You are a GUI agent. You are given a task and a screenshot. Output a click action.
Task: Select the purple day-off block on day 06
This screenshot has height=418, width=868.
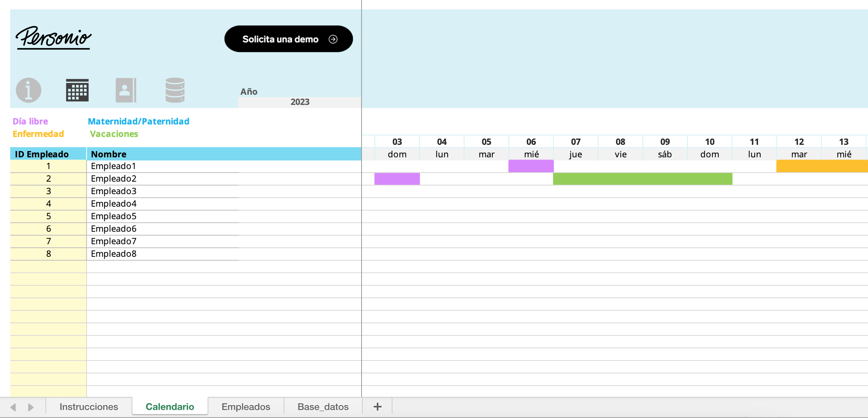pos(531,166)
